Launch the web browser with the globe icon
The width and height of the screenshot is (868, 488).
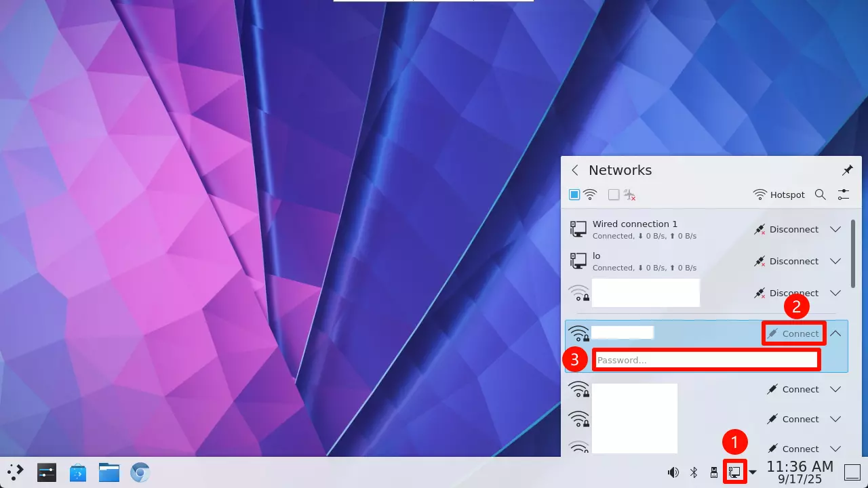[140, 472]
